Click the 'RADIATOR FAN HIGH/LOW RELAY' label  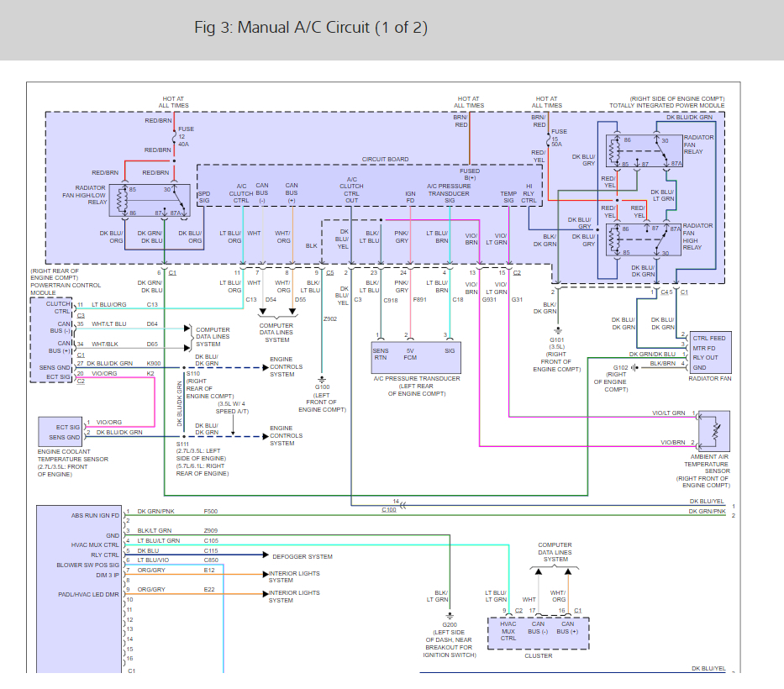click(x=85, y=195)
